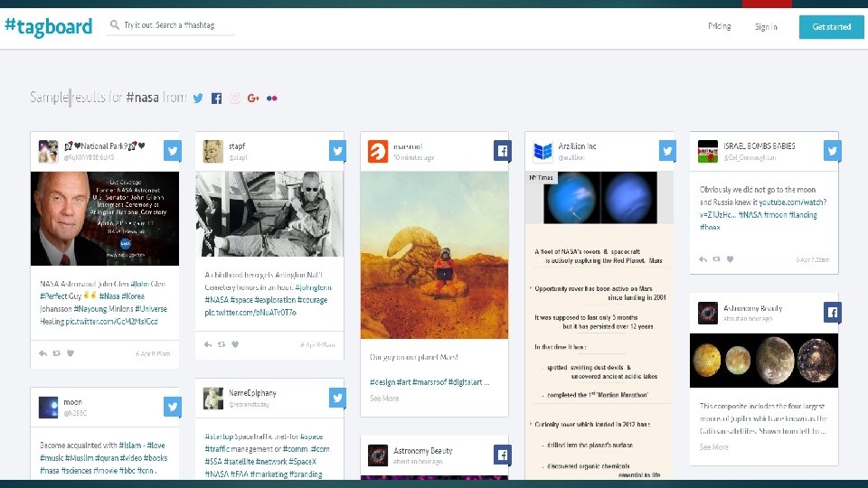Open the youtube.com/watch link in tweet
The width and height of the screenshot is (868, 488).
pyautogui.click(x=793, y=202)
